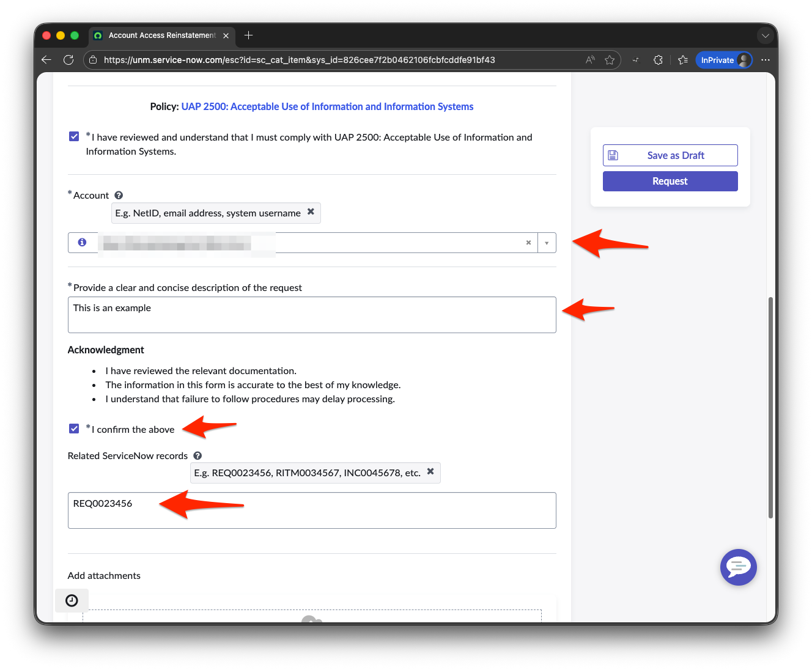Uncheck the UAP 2500 compliance checkbox
Image resolution: width=812 pixels, height=670 pixels.
tap(74, 136)
